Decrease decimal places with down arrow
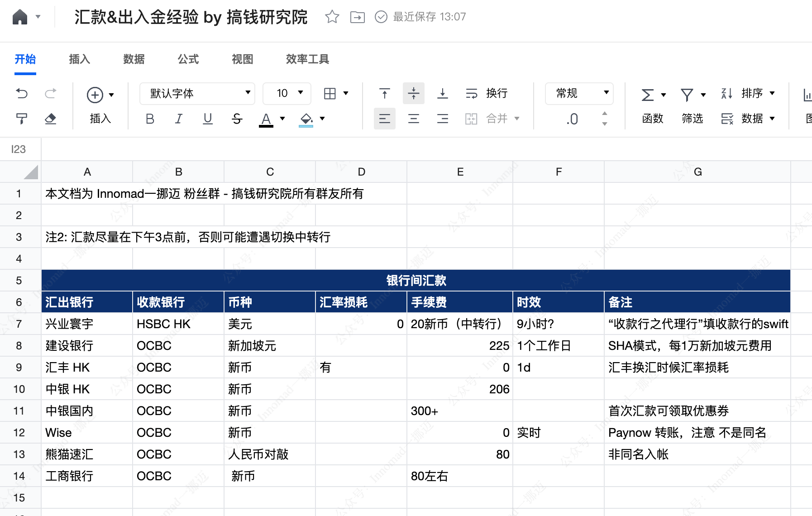Screen dimensions: 812x516 coord(605,124)
